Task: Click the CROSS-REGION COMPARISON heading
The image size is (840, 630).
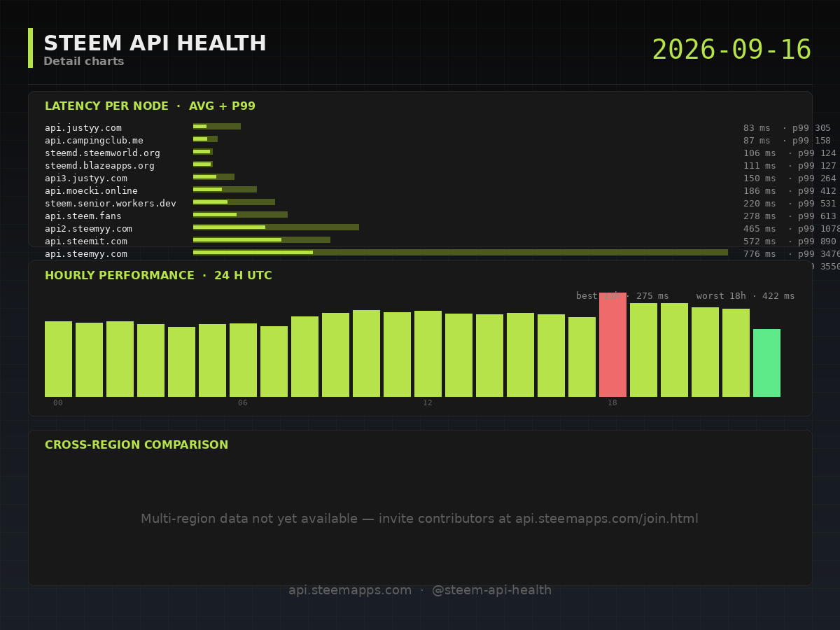Action: (136, 445)
